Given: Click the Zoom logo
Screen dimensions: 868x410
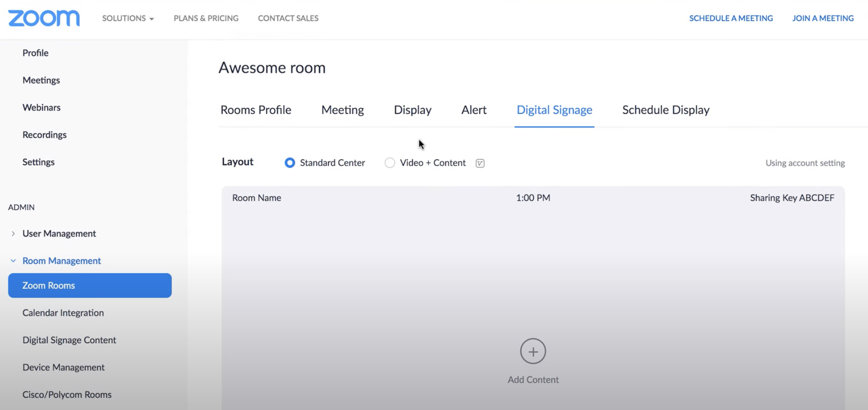Looking at the screenshot, I should click(x=44, y=18).
